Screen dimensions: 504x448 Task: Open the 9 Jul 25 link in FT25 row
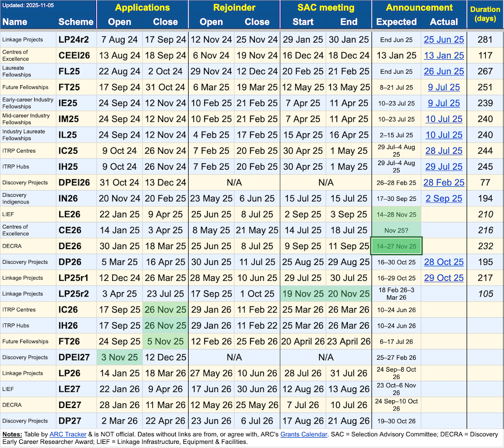(x=444, y=88)
